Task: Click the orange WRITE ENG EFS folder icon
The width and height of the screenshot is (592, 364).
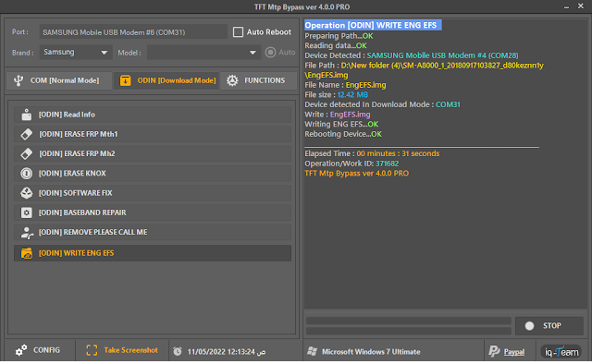Action: click(x=27, y=253)
